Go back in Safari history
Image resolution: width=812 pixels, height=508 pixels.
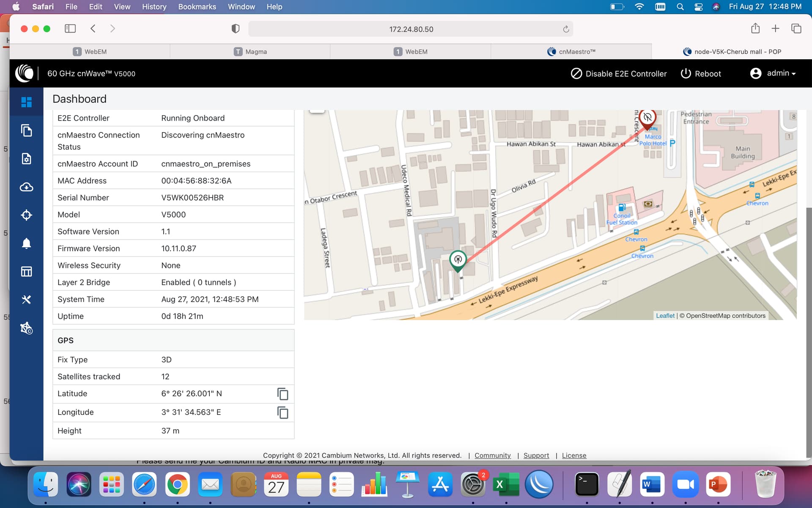pos(93,29)
